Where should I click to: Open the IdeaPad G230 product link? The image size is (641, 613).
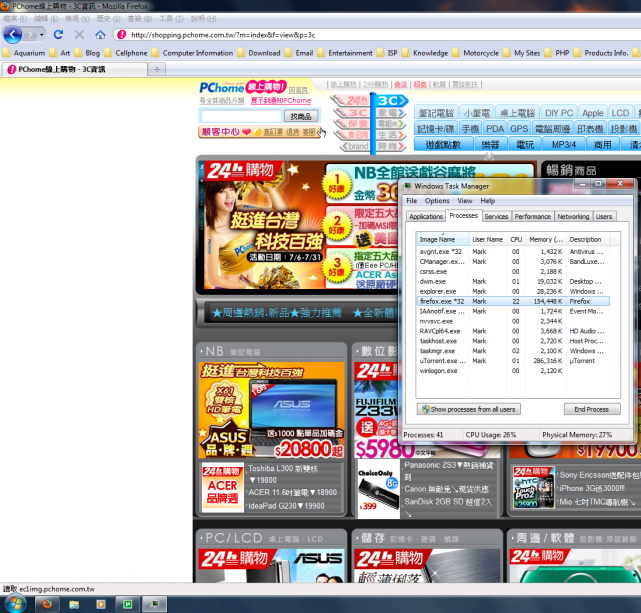(x=286, y=506)
